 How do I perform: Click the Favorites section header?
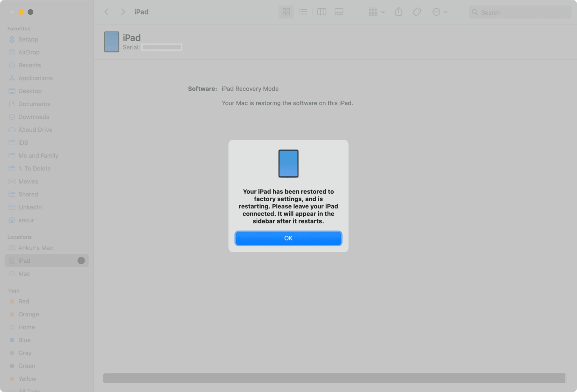[19, 29]
